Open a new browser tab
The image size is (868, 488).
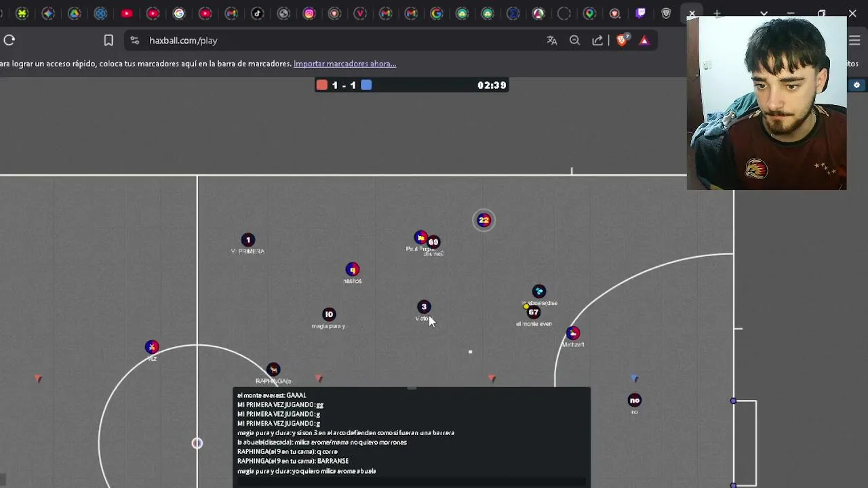(717, 14)
